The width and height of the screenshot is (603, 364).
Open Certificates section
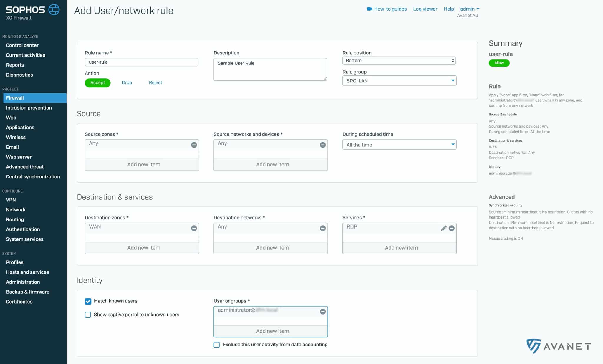19,302
